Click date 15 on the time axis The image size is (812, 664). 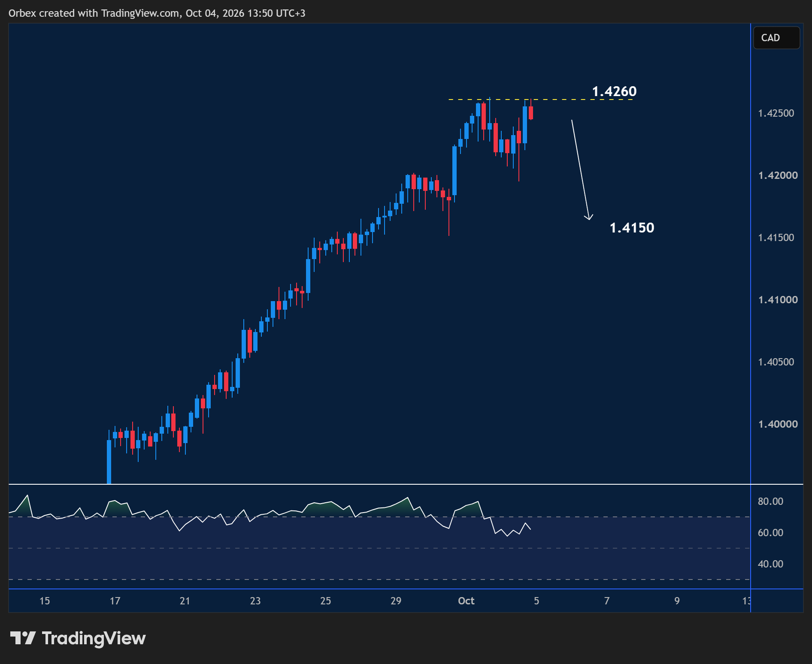point(45,601)
